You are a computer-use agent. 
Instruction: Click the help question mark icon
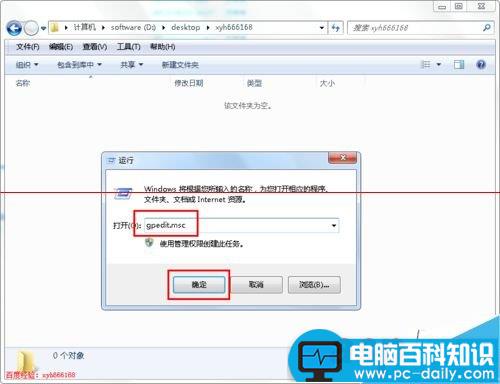481,64
